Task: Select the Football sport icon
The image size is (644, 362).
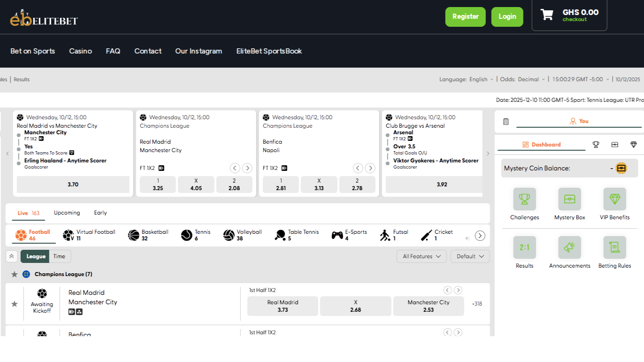Action: [21, 235]
